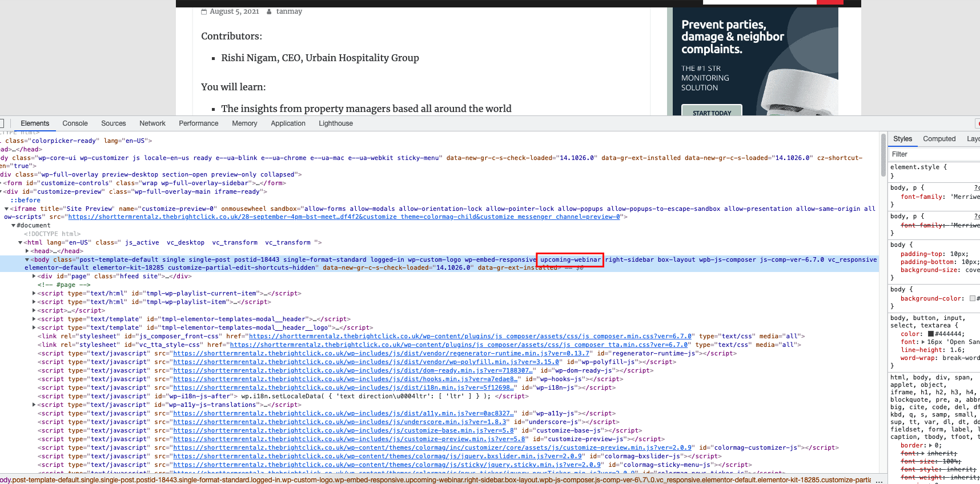The image size is (980, 484).
Task: Click the body breadcrumb in the bottom bar
Action: pyautogui.click(x=435, y=480)
